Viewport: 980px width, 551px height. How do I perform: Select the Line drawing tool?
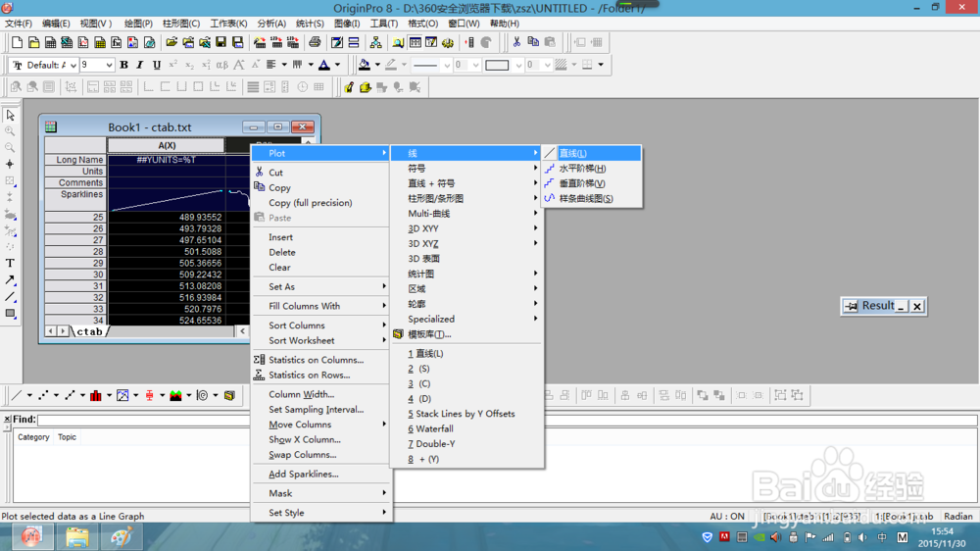[10, 296]
